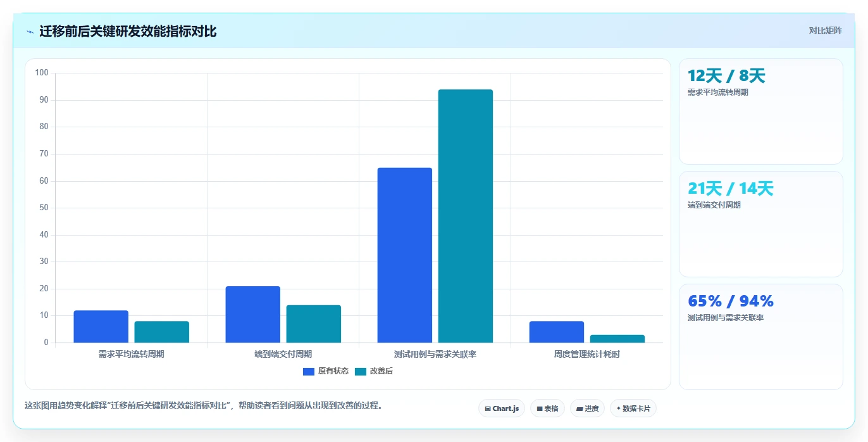Viewport: 868px width, 442px height.
Task: Select the 进度 tag
Action: pyautogui.click(x=587, y=408)
